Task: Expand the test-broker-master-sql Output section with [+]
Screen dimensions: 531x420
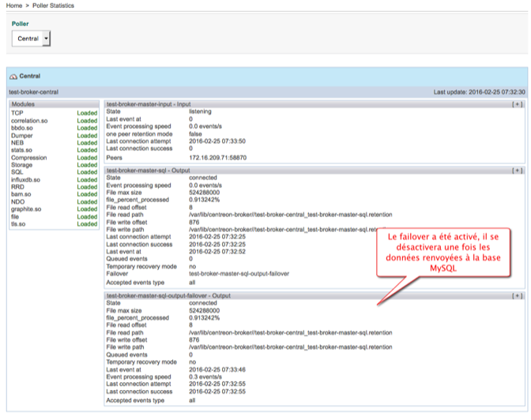Action: (x=517, y=170)
